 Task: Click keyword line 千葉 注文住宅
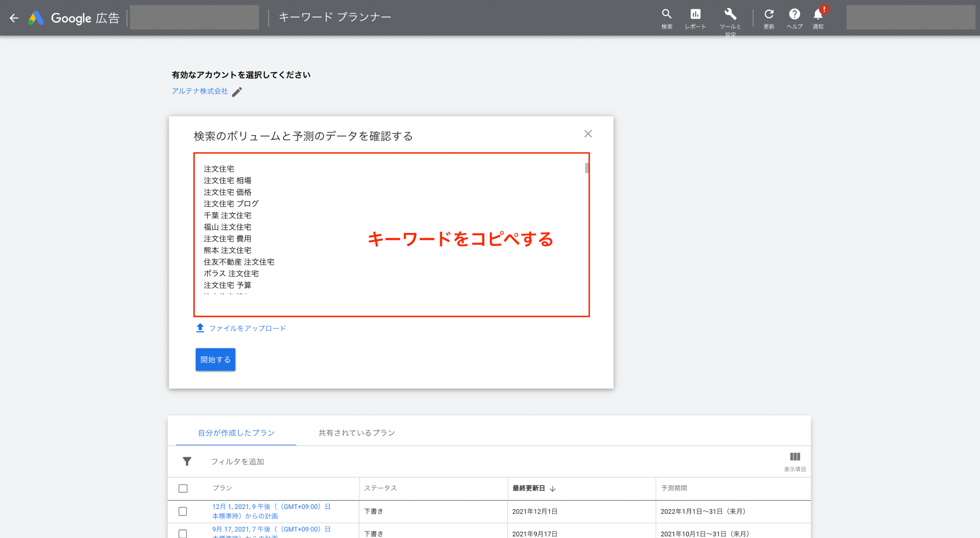pos(227,215)
